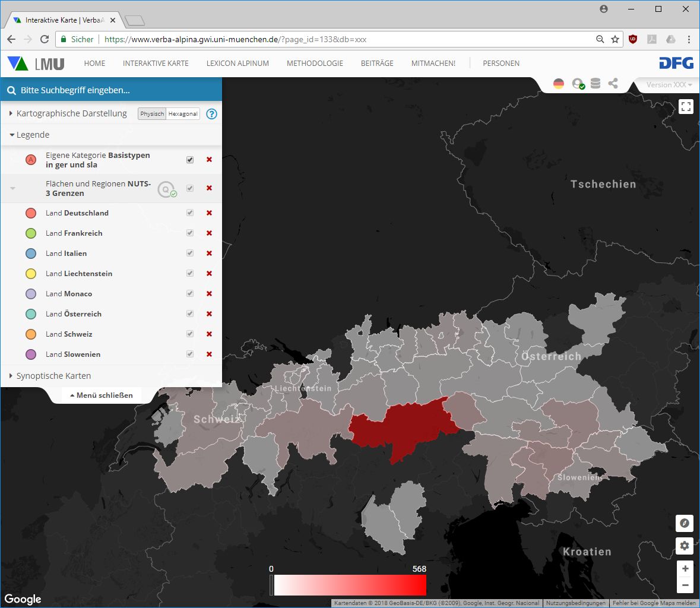Viewport: 700px width, 608px height.
Task: Expand the Kartographische Darstellung section
Action: [71, 113]
